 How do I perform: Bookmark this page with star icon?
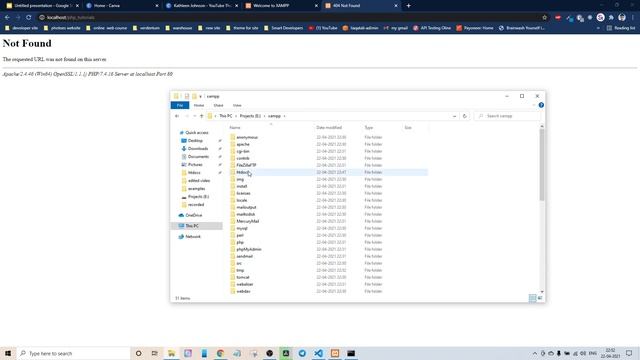click(544, 18)
